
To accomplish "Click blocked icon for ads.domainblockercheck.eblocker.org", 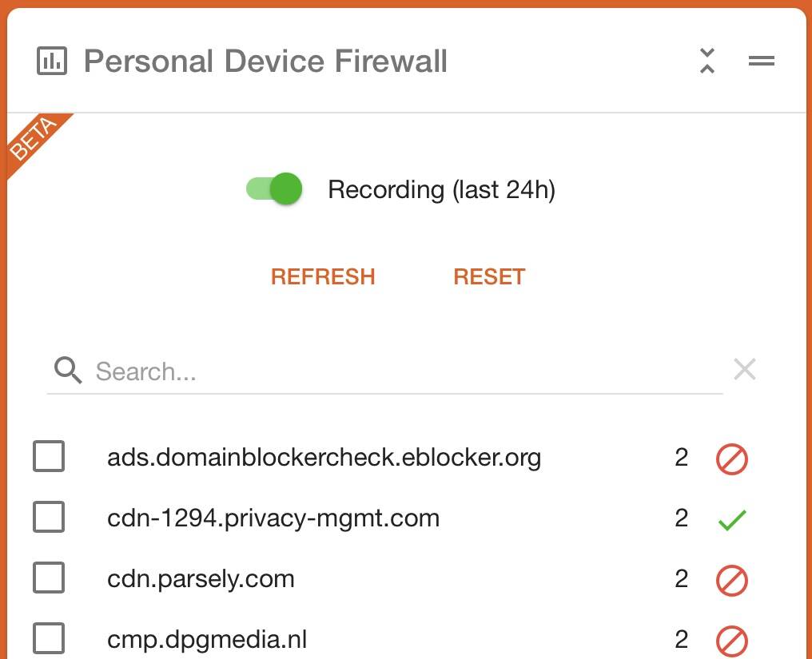I will click(732, 459).
